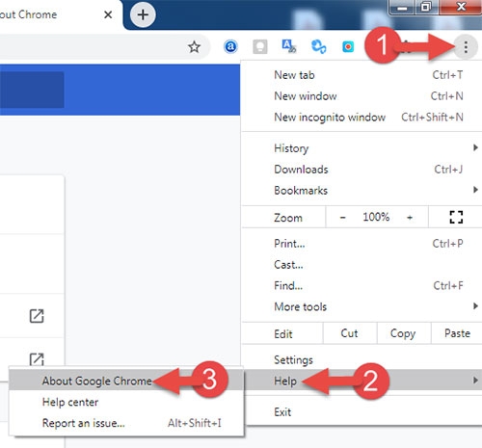Click the Paste button in Edit row
Viewport: 482px width, 448px height.
point(457,333)
